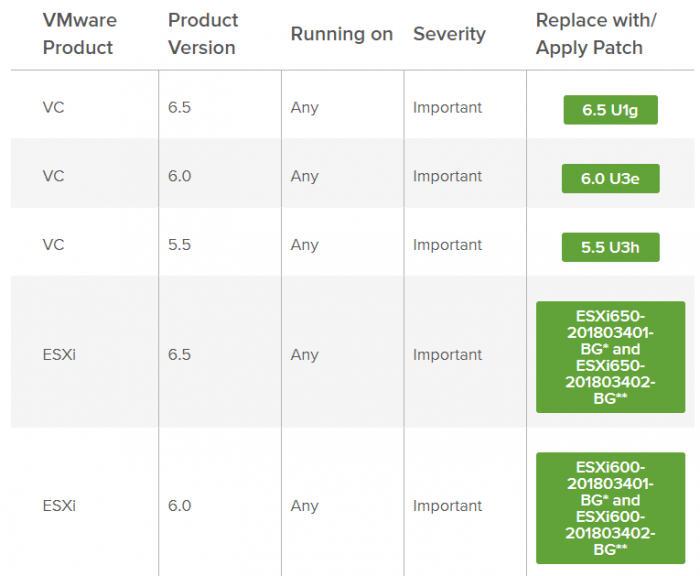
Task: Click the Product Version column header
Action: pos(203,34)
